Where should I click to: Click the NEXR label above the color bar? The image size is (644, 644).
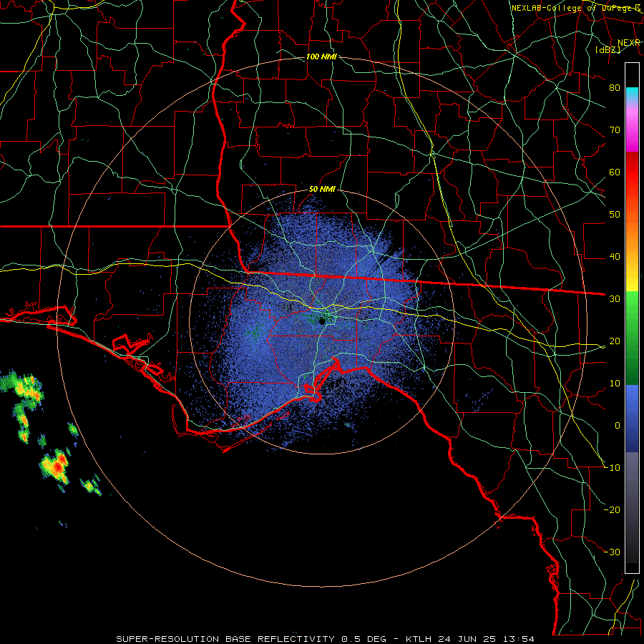(x=629, y=43)
